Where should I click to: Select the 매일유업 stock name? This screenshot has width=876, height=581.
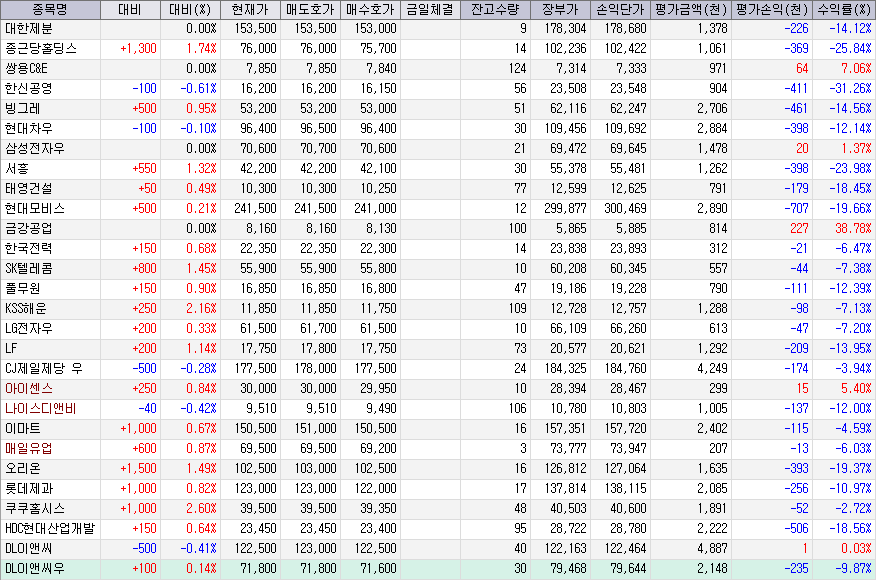28,449
